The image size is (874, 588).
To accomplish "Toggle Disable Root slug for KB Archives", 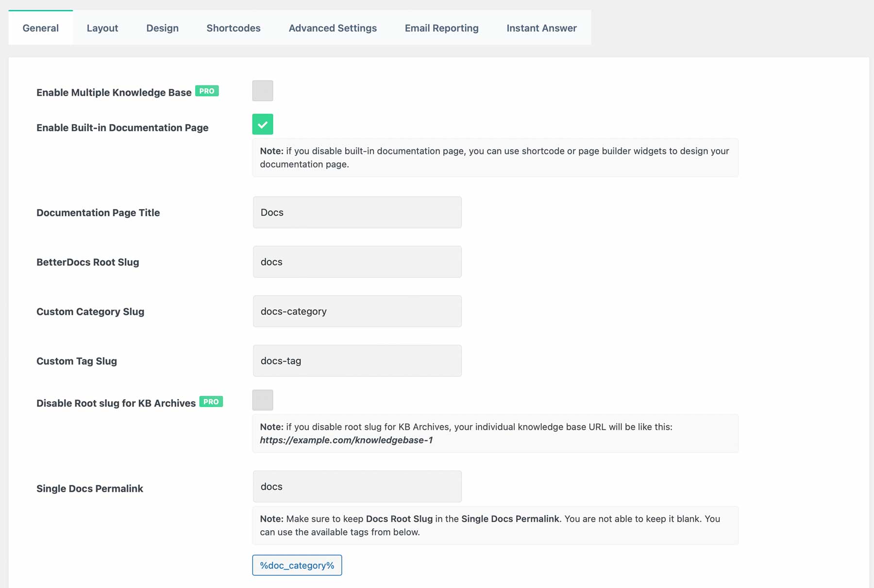I will pyautogui.click(x=263, y=400).
